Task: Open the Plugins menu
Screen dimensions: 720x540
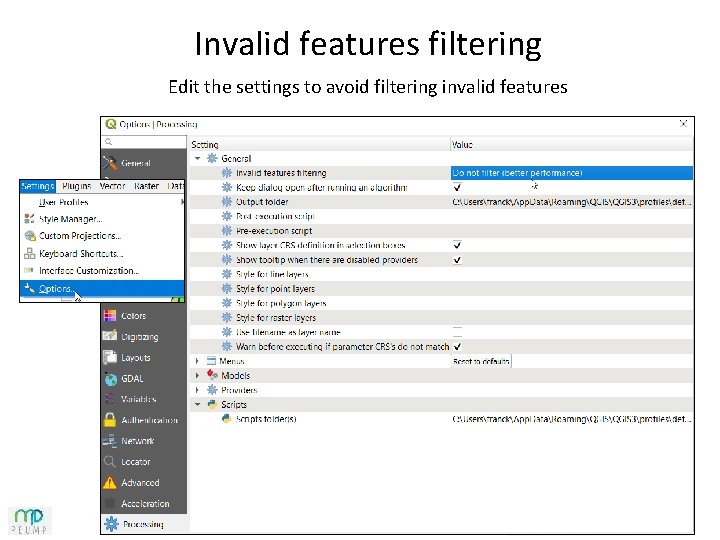Action: [77, 186]
